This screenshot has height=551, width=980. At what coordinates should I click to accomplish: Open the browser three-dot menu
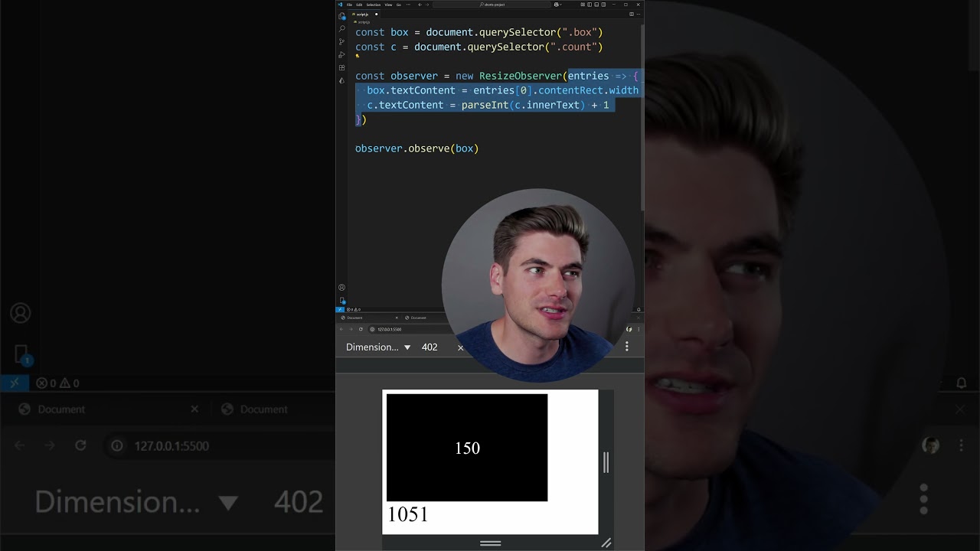pos(639,329)
